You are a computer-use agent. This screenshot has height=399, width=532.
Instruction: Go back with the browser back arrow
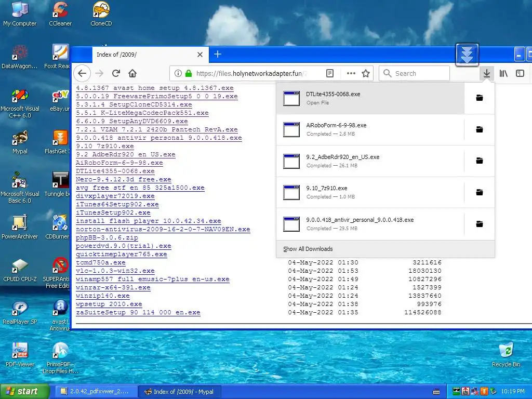(82, 73)
